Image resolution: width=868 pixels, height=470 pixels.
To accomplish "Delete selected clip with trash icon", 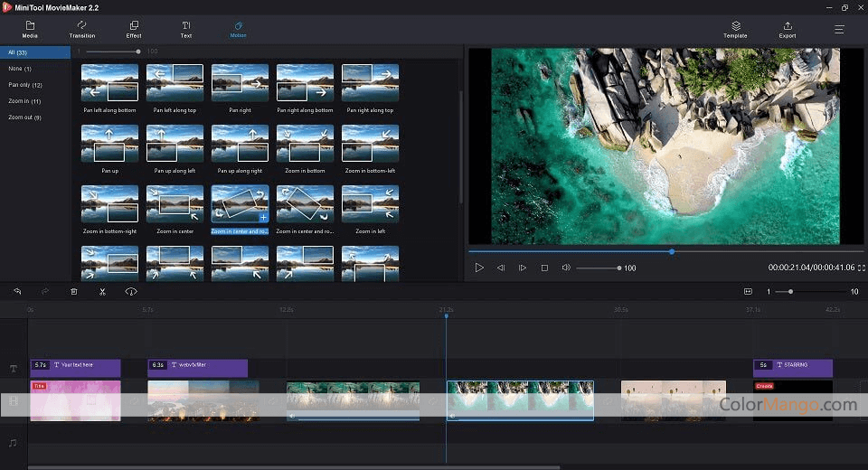I will click(74, 292).
